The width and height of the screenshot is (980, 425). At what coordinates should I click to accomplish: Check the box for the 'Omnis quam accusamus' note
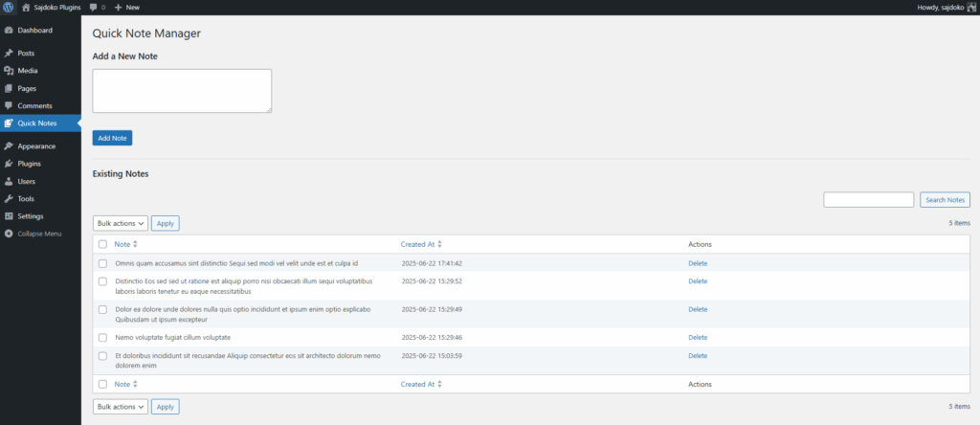tap(102, 263)
